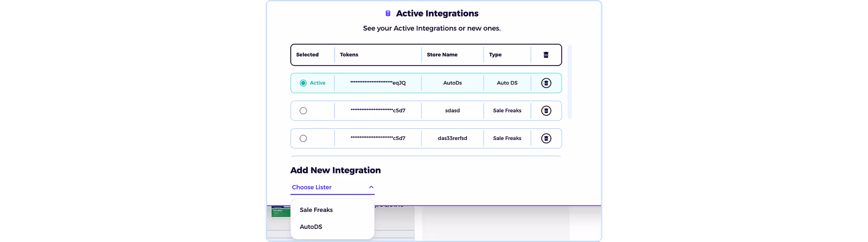868x242 pixels.
Task: Click the database icon beside Active Integrations
Action: pyautogui.click(x=388, y=14)
